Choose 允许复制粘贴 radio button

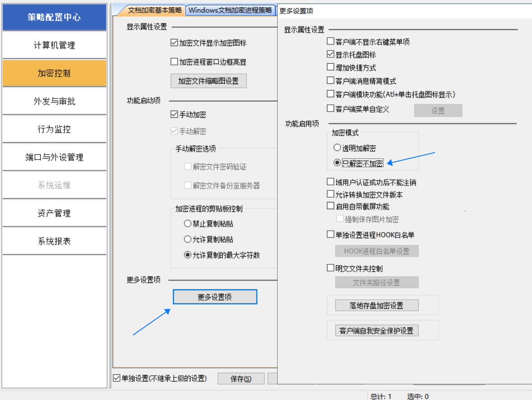coord(188,239)
